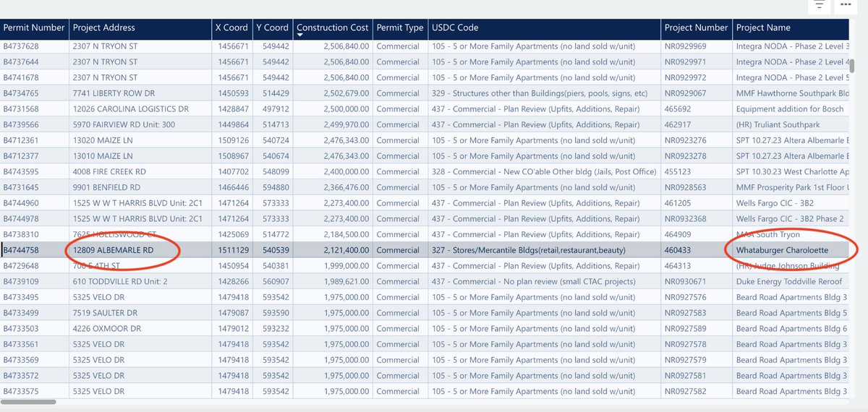
Task: Select address 12026 CAROLINA LOGISTICS DR
Action: (x=131, y=109)
